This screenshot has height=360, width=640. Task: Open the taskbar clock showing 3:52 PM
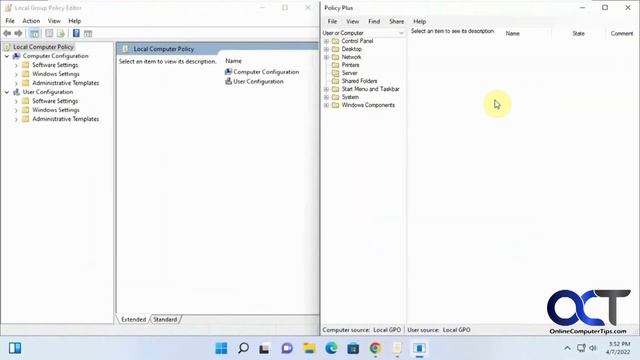tap(618, 348)
